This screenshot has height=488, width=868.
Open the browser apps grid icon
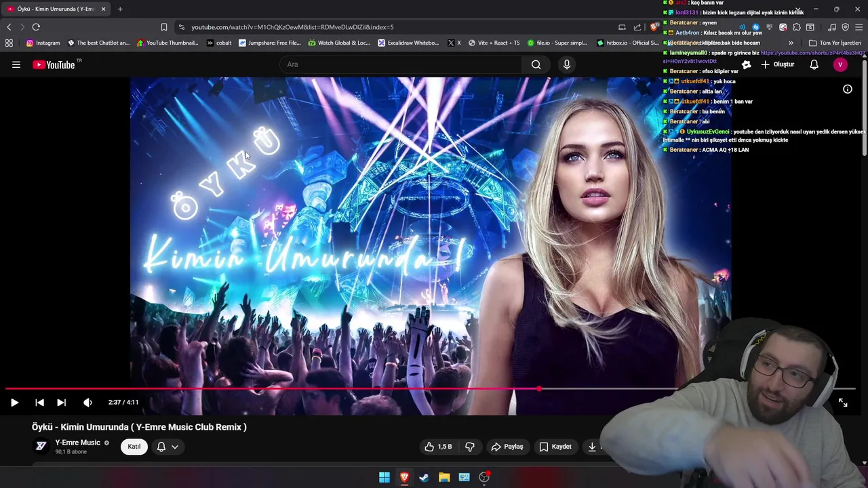[x=9, y=43]
